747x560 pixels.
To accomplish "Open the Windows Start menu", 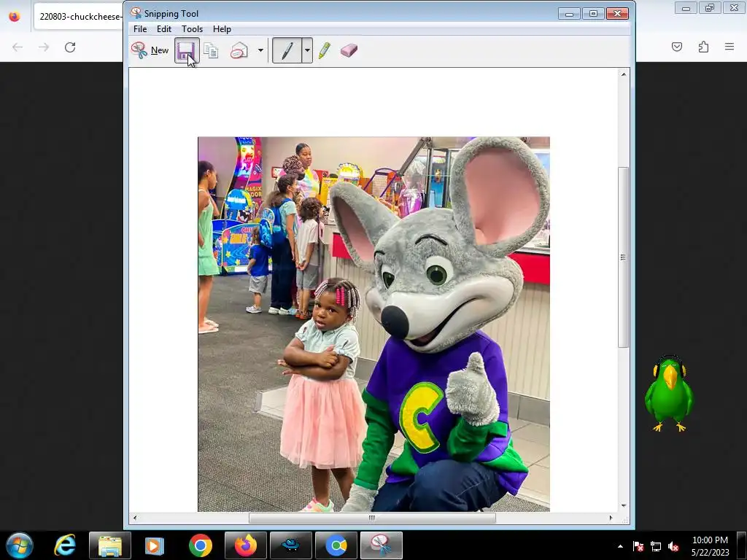I will 20,545.
